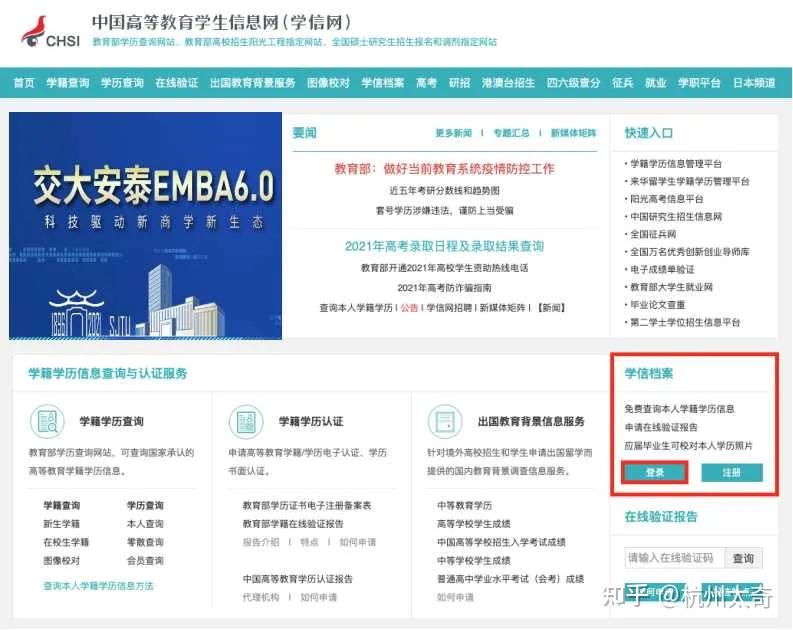Image resolution: width=793 pixels, height=630 pixels.
Task: Open 教育部大学生就业网 quick link
Action: click(671, 287)
